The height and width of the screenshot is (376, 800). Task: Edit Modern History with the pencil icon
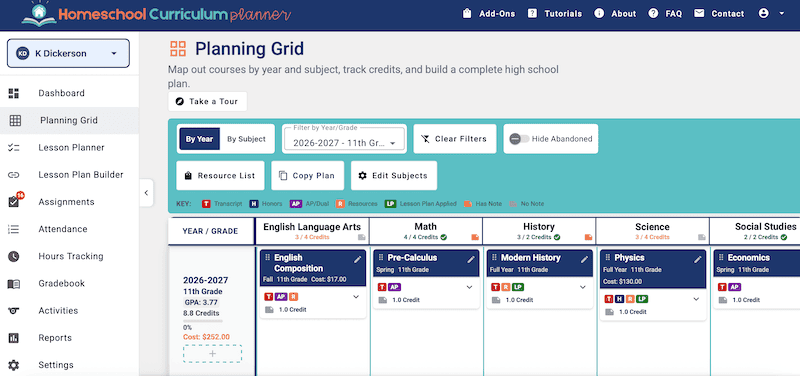(x=584, y=260)
